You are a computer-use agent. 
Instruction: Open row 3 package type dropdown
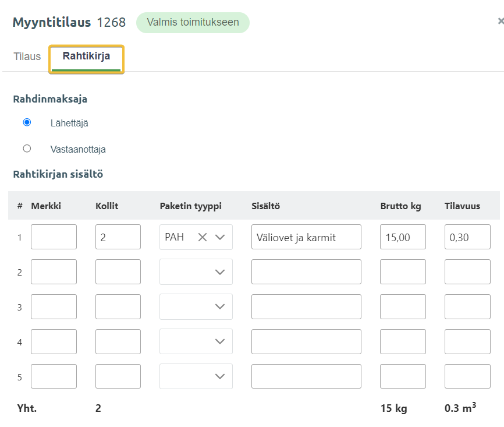click(x=220, y=307)
